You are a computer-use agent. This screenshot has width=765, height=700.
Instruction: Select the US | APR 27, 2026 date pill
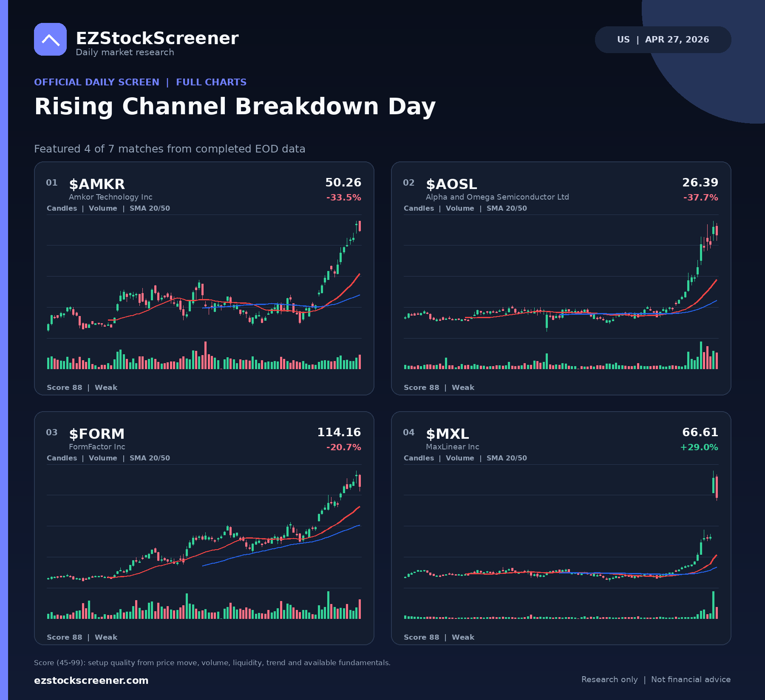(x=663, y=40)
